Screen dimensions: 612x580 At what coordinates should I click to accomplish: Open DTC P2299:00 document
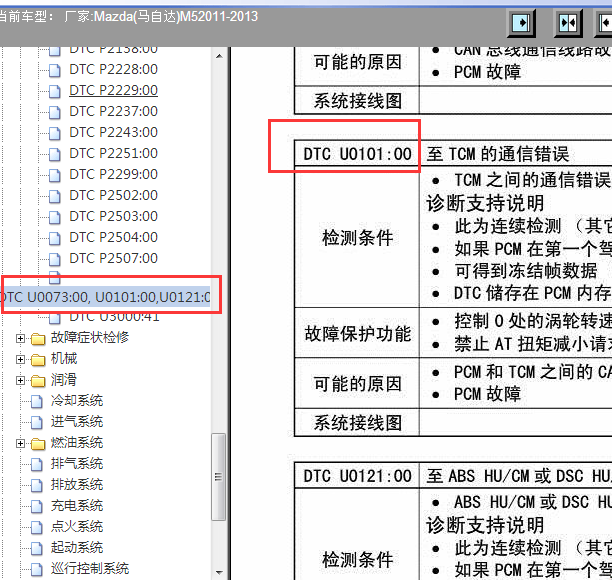pyautogui.click(x=113, y=174)
